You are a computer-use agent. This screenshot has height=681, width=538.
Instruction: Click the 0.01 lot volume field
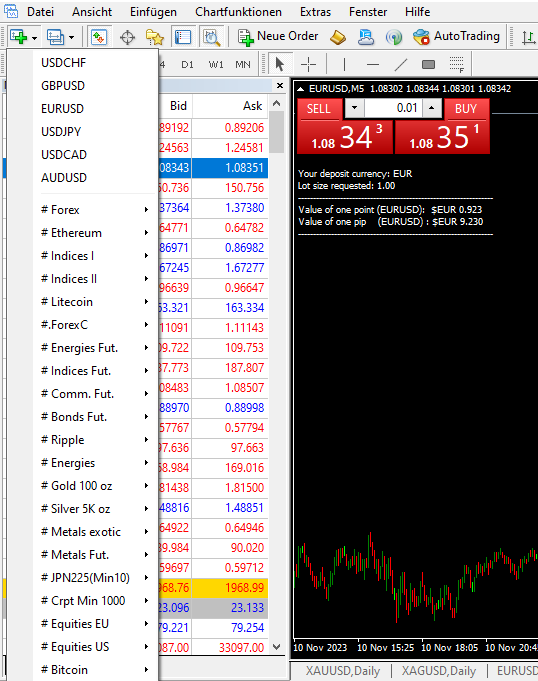tap(393, 108)
